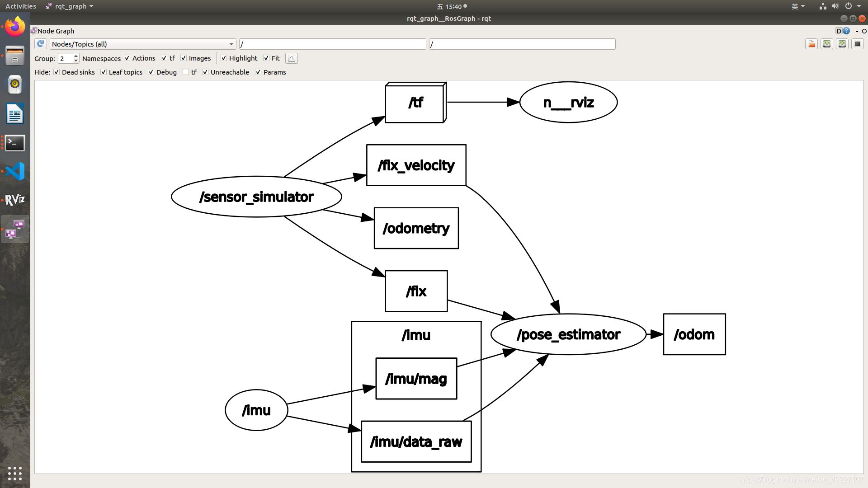Open the Nodes/Topics (all) dropdown

click(143, 44)
